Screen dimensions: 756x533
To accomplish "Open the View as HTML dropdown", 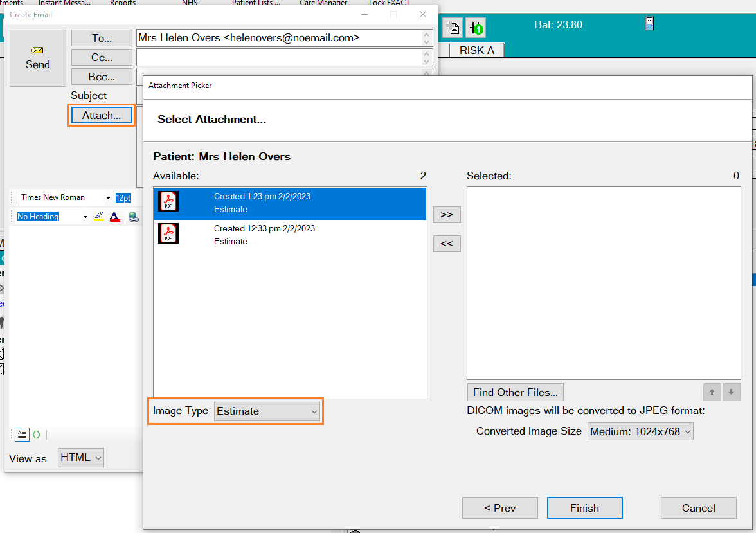I will click(81, 458).
